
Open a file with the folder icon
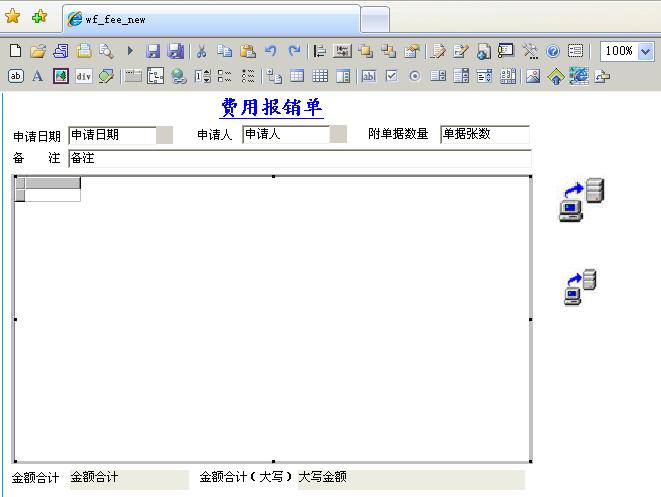click(38, 51)
